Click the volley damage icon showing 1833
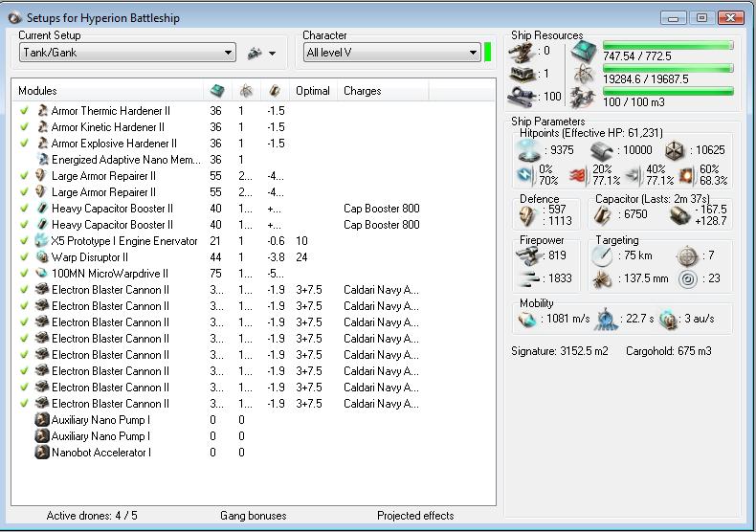The image size is (756, 532). (x=529, y=278)
